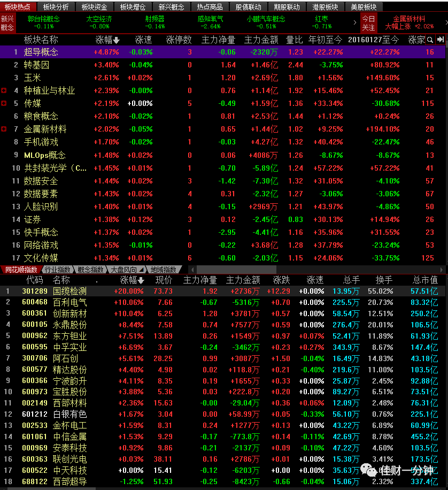
Task: Click the 小鹏汽车概念 ticker item
Action: click(266, 22)
